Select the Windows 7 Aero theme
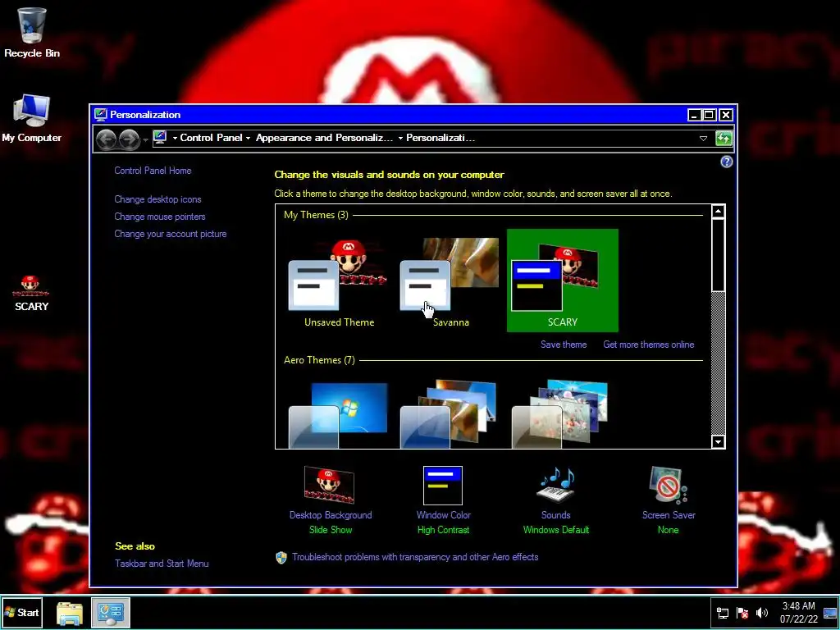 (x=339, y=413)
